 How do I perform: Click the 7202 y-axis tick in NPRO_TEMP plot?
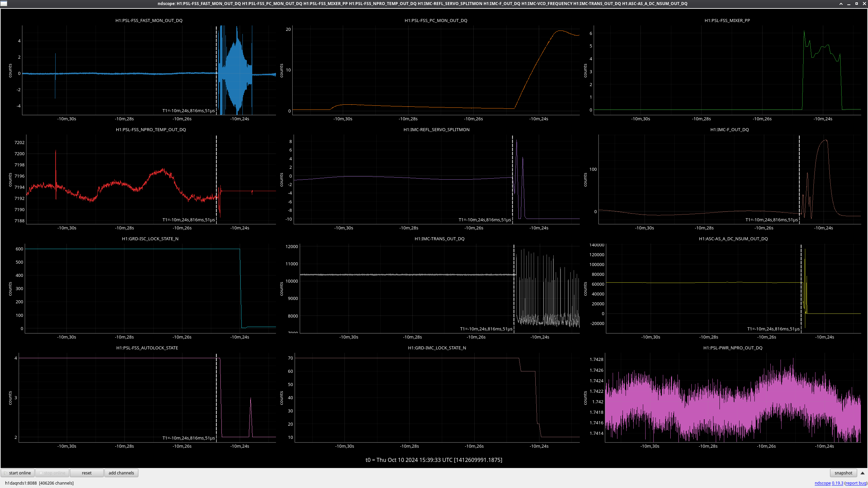[19, 142]
